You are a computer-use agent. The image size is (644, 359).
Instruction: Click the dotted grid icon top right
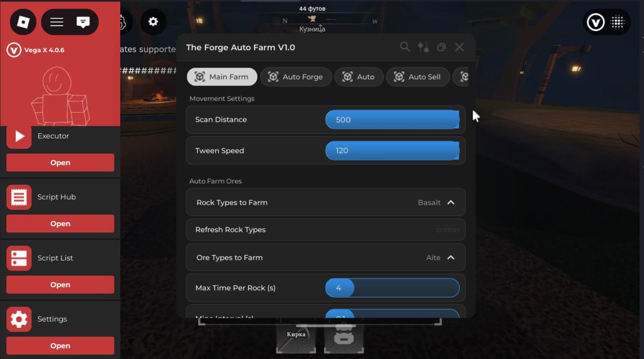(x=617, y=22)
